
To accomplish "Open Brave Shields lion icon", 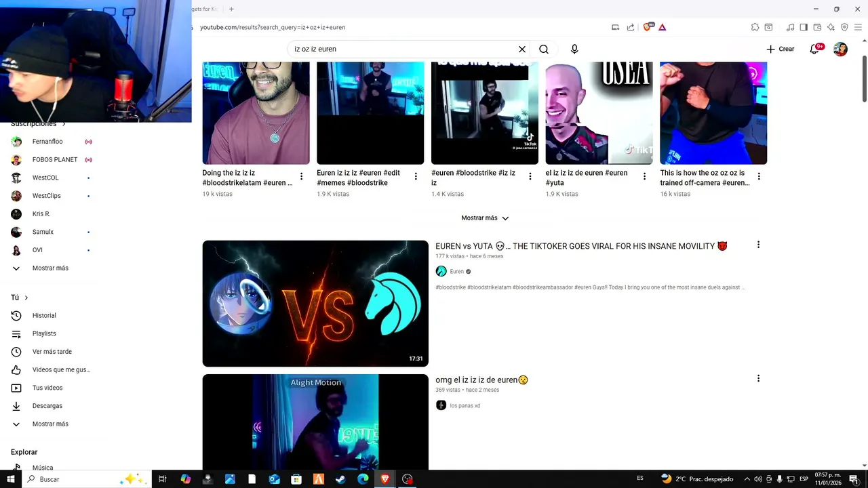I will (x=647, y=27).
